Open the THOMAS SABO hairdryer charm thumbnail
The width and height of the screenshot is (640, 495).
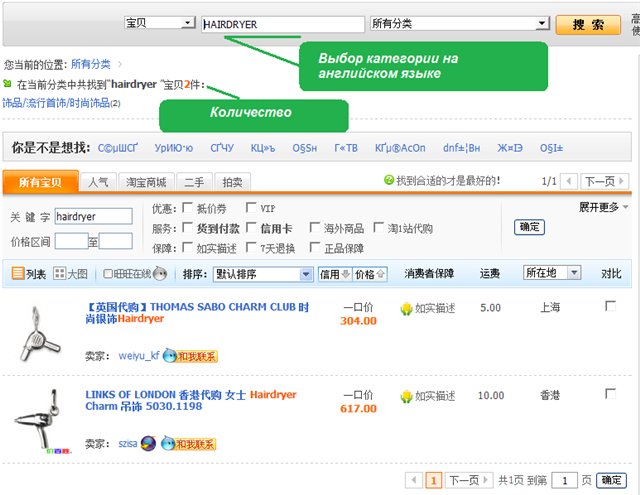coord(40,334)
